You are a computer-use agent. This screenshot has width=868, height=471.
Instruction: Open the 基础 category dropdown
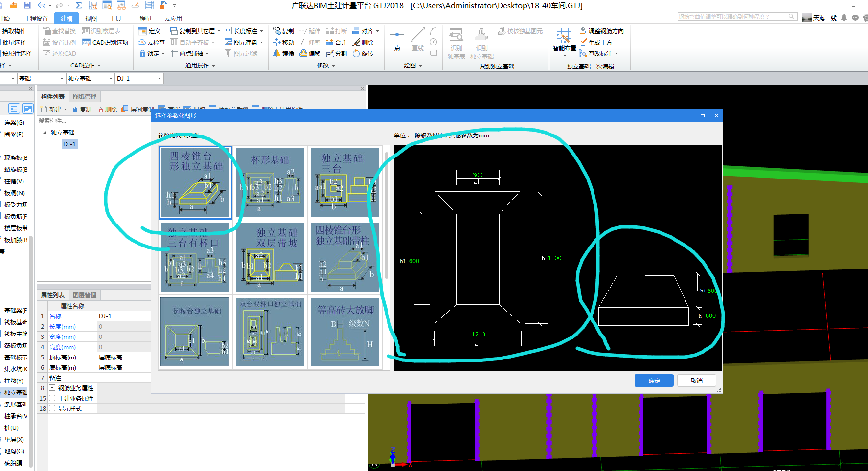click(62, 78)
